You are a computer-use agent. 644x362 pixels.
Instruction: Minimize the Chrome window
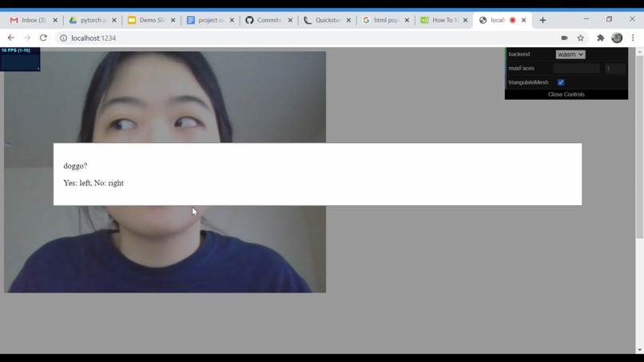[586, 19]
